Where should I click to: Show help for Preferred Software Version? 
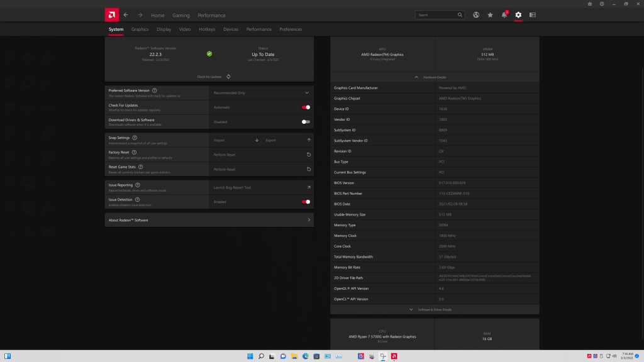(x=155, y=90)
